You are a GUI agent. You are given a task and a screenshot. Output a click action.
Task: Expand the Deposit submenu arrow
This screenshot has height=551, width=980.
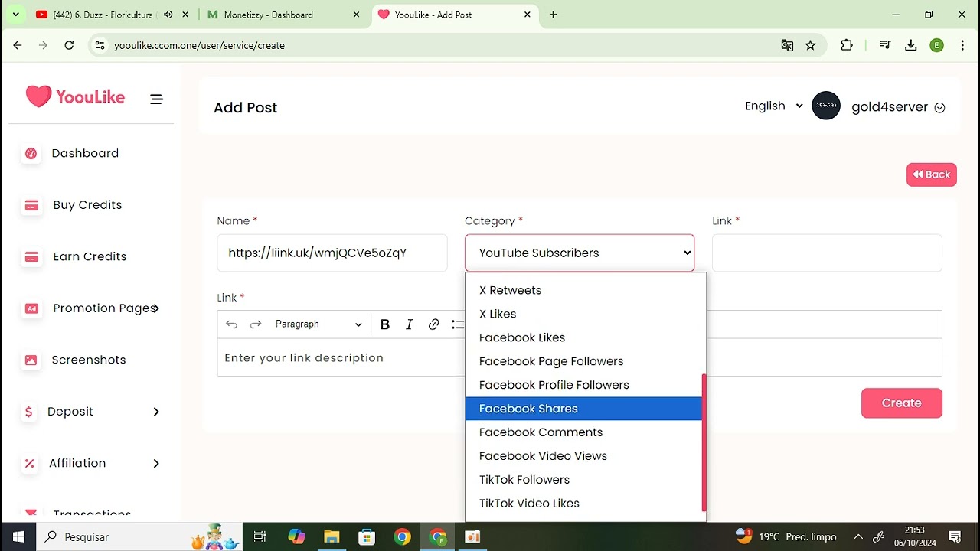156,412
